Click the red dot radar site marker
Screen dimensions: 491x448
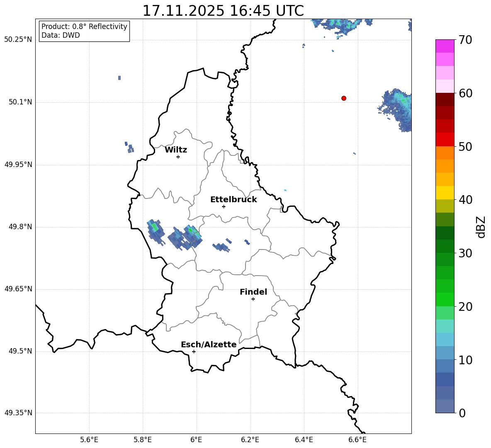coord(344,98)
